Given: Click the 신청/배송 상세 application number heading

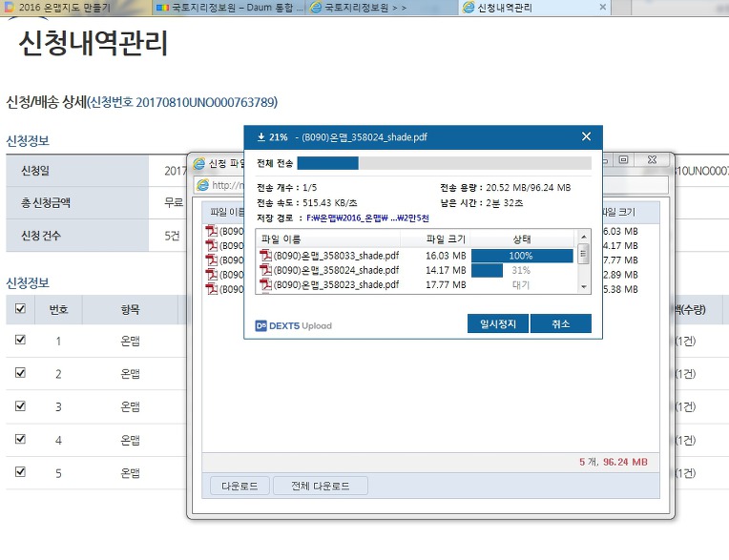Looking at the screenshot, I should [x=142, y=102].
